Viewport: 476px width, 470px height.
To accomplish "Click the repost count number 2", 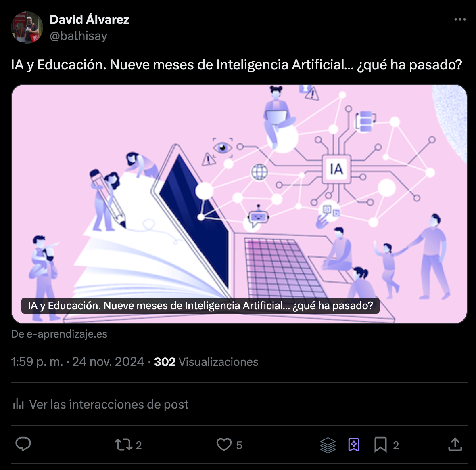I will (x=139, y=445).
